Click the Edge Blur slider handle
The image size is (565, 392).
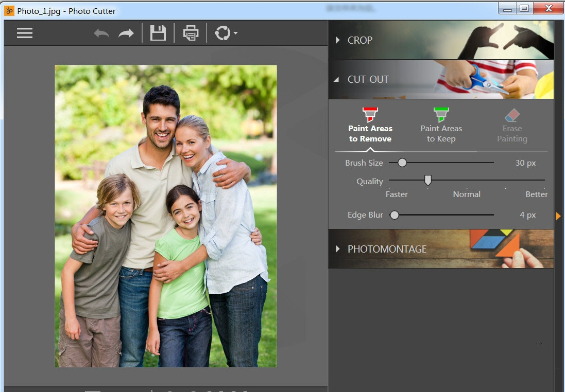pos(395,215)
